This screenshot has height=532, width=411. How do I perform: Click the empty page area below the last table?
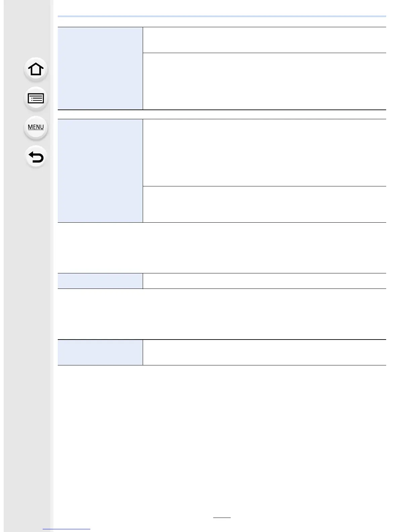(x=222, y=437)
